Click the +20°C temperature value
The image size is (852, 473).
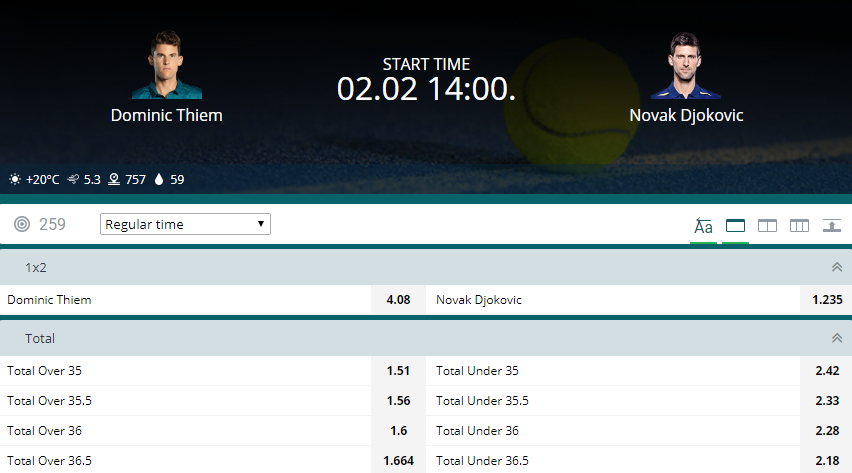(x=42, y=179)
